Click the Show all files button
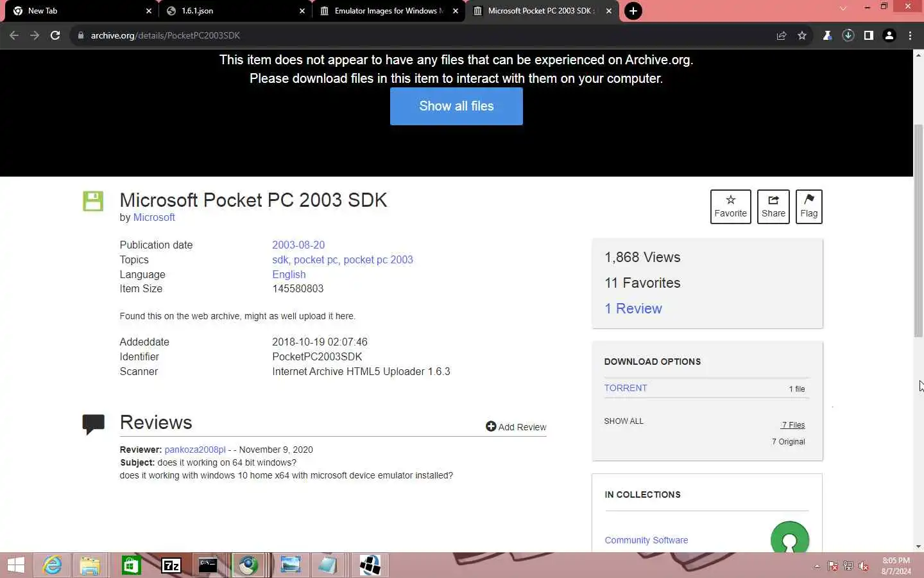The width and height of the screenshot is (924, 578). click(x=456, y=106)
